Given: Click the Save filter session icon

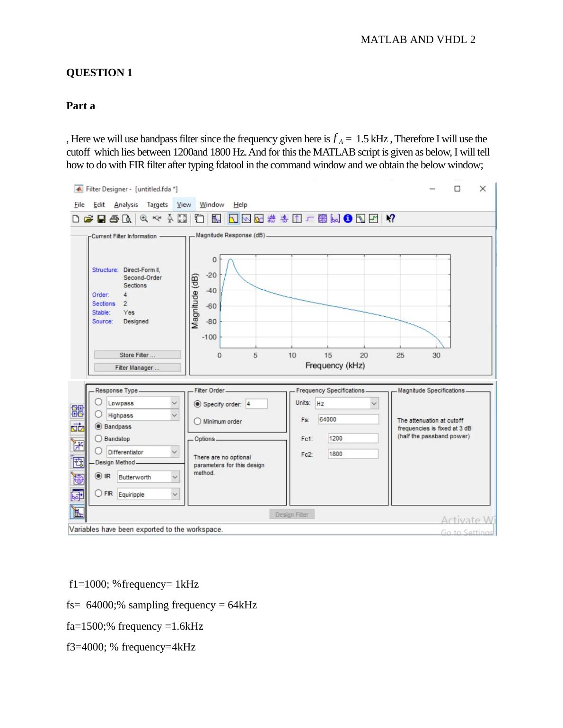Looking at the screenshot, I should tap(101, 219).
